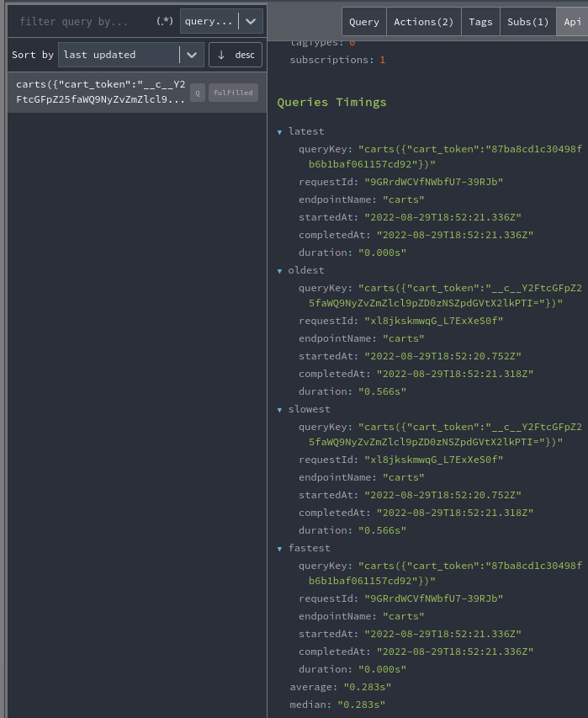Viewport: 588px width, 718px height.
Task: Click the oldest duration "0.566s" value
Action: click(x=382, y=391)
